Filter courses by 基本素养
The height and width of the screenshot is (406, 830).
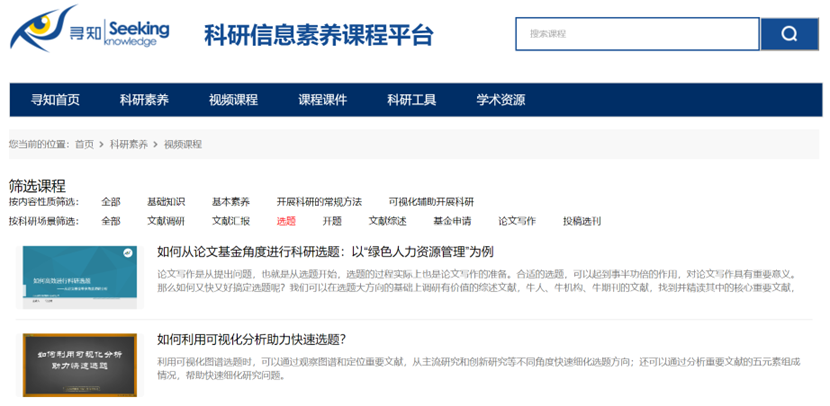tap(231, 202)
